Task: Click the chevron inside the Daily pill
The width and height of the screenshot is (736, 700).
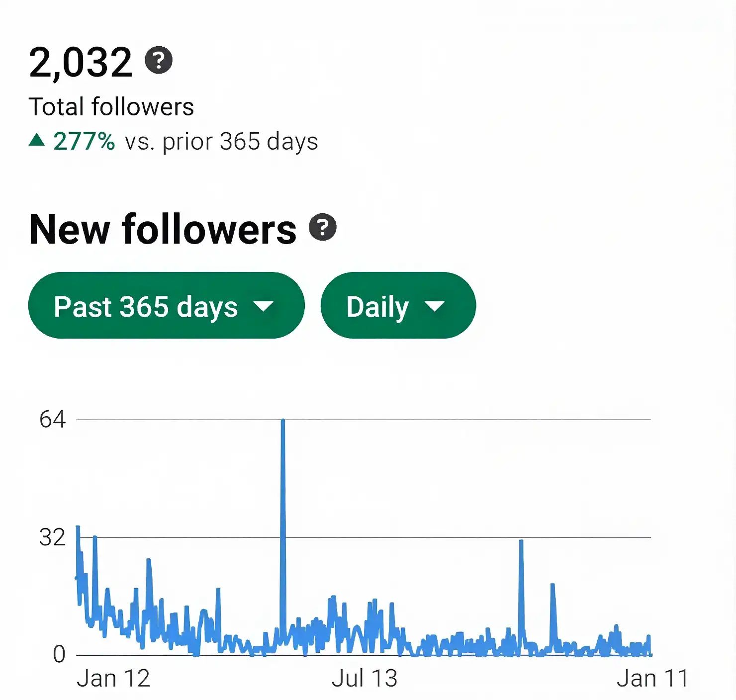Action: pyautogui.click(x=435, y=307)
